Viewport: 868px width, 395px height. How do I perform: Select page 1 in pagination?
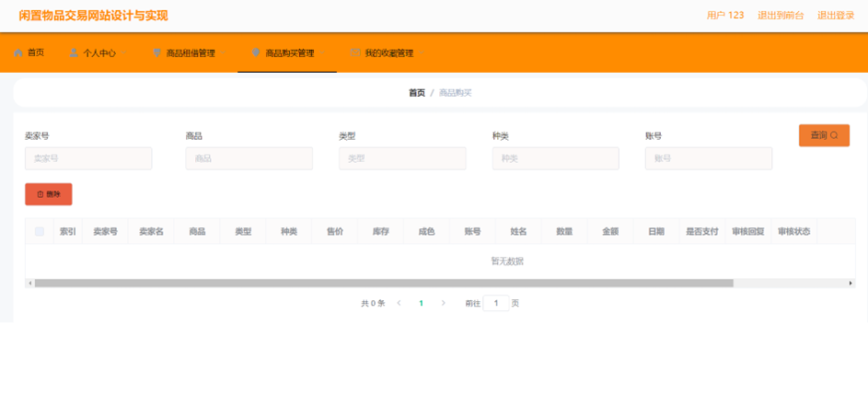click(422, 303)
